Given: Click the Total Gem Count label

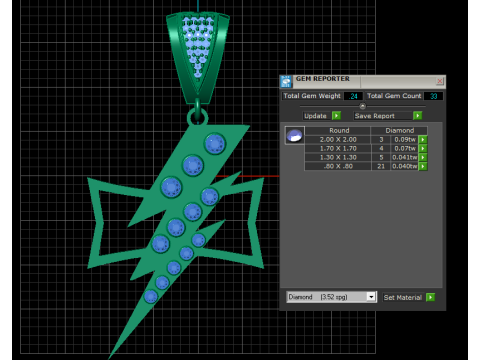Looking at the screenshot, I should click(x=394, y=96).
